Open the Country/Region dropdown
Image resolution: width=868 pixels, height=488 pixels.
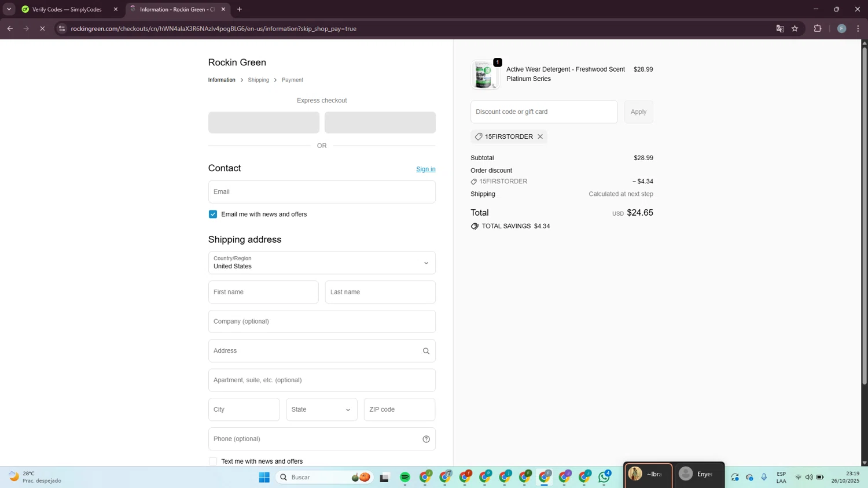[322, 263]
